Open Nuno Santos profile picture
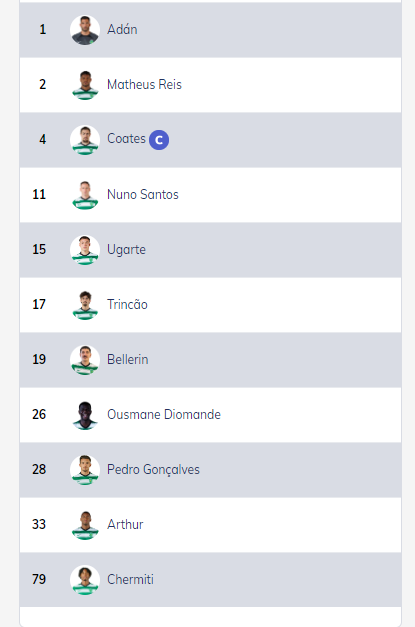 point(85,195)
